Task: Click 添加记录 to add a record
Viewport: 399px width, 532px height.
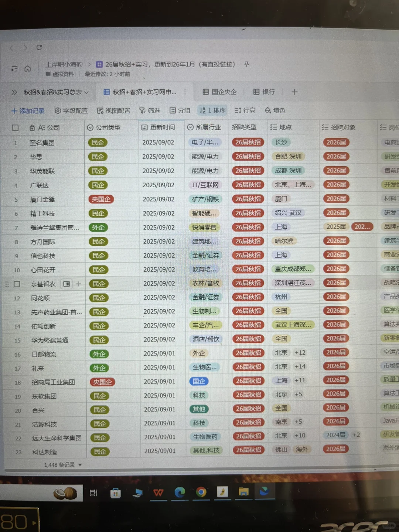Action: coord(28,111)
